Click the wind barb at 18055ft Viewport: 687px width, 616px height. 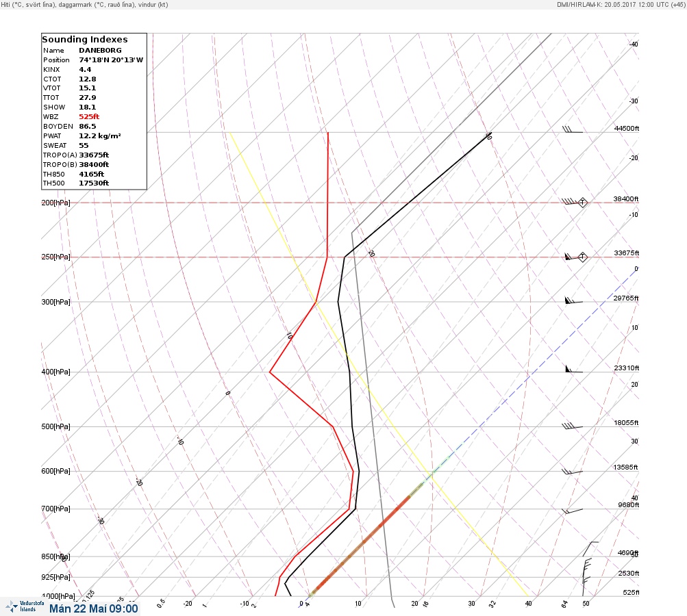(x=572, y=426)
